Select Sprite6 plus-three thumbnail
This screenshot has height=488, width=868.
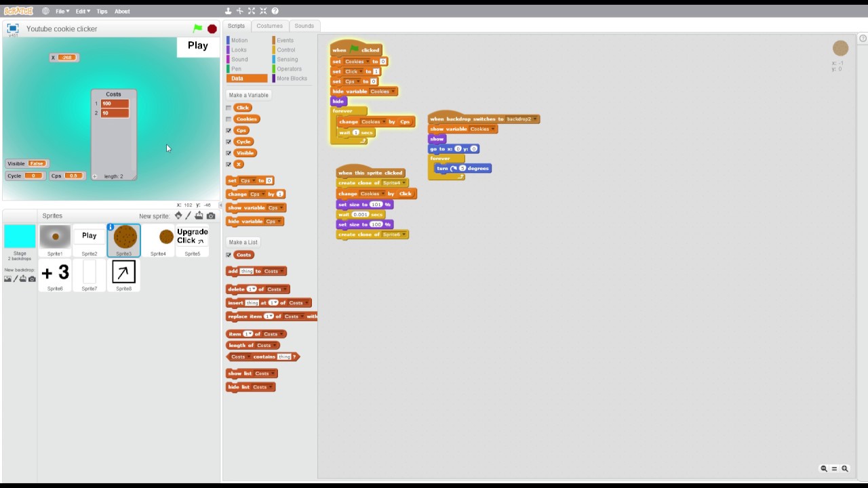[55, 275]
